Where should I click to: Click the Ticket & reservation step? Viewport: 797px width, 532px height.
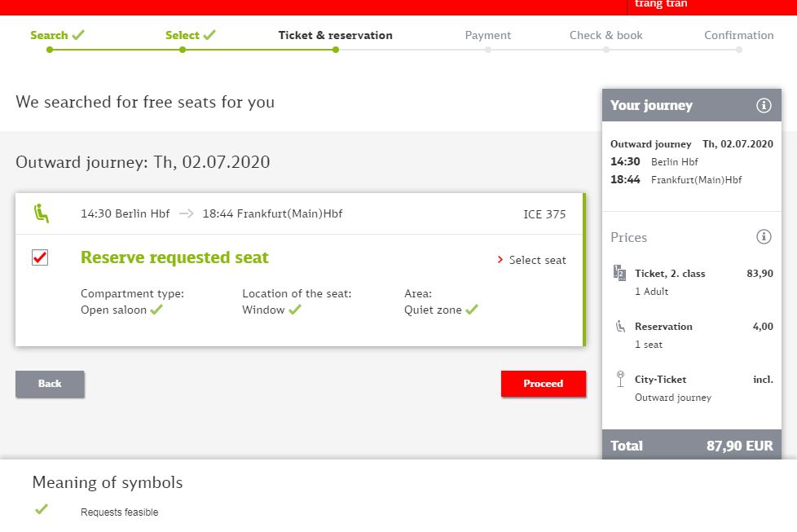coord(335,35)
